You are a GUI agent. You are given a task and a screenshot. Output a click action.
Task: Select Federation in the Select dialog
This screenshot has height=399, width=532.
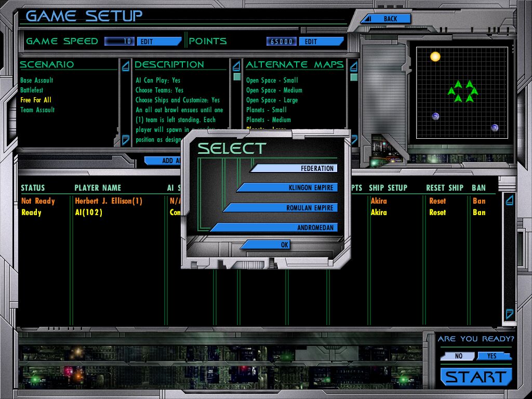pos(294,168)
